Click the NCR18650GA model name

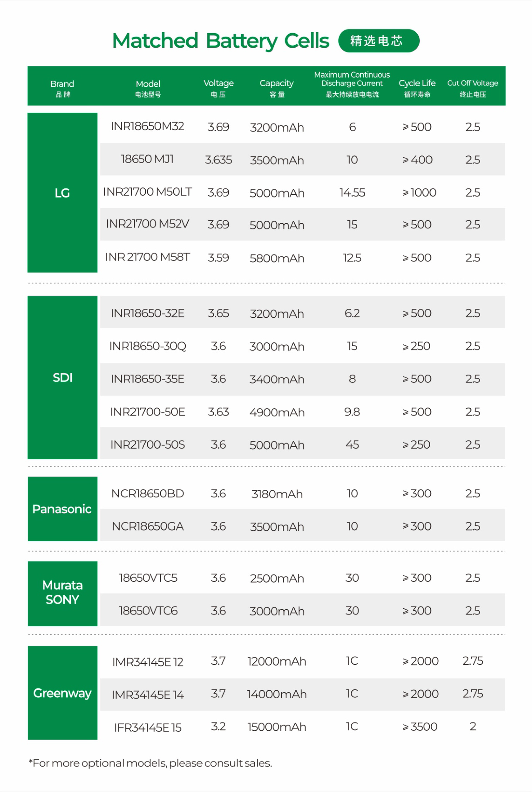(148, 526)
